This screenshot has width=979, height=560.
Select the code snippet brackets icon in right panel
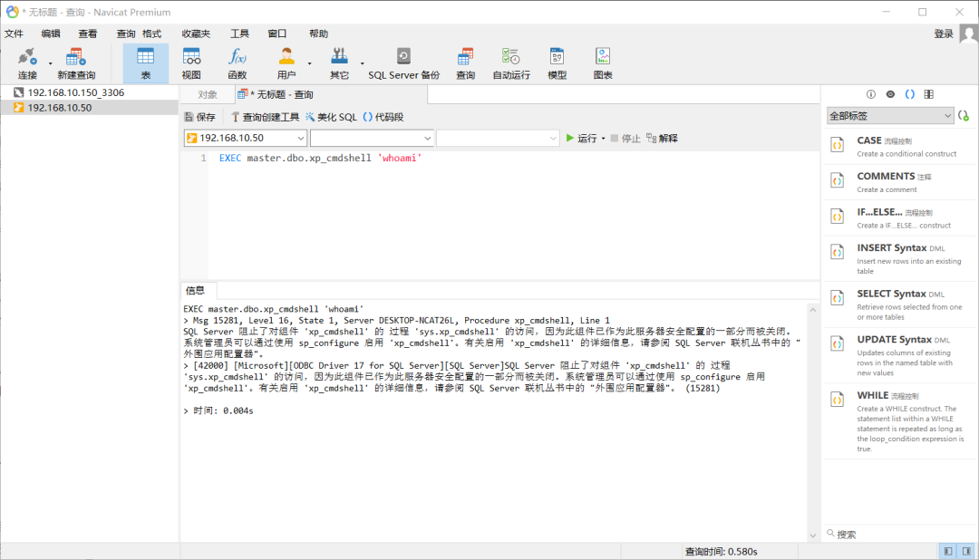(x=910, y=94)
